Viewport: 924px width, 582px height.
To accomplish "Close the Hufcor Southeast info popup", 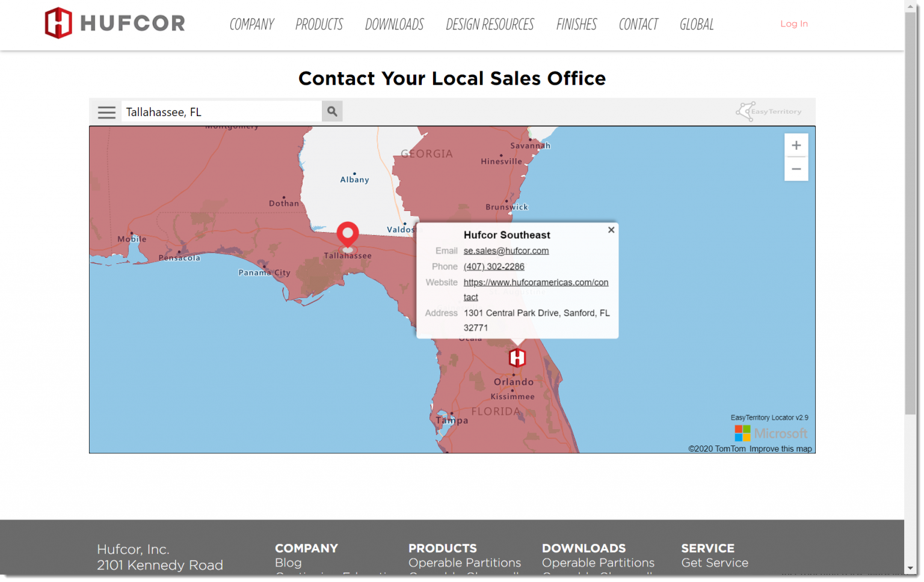I will pyautogui.click(x=611, y=230).
